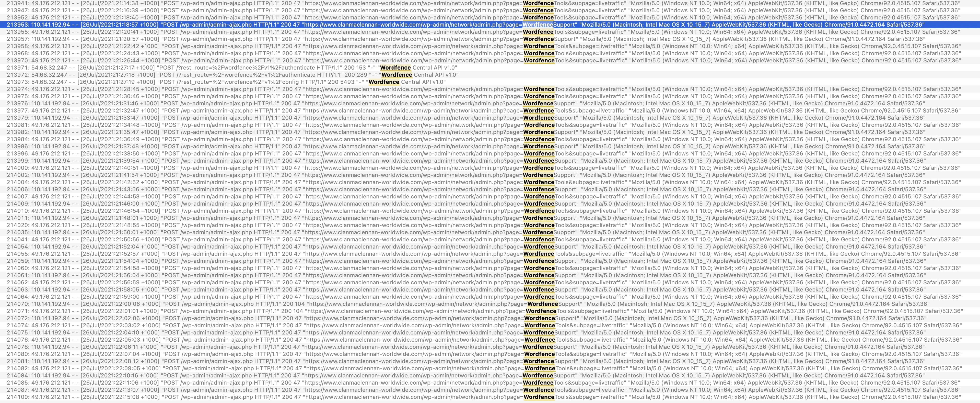
Task: Pick log entry 214035
Action: point(490,232)
